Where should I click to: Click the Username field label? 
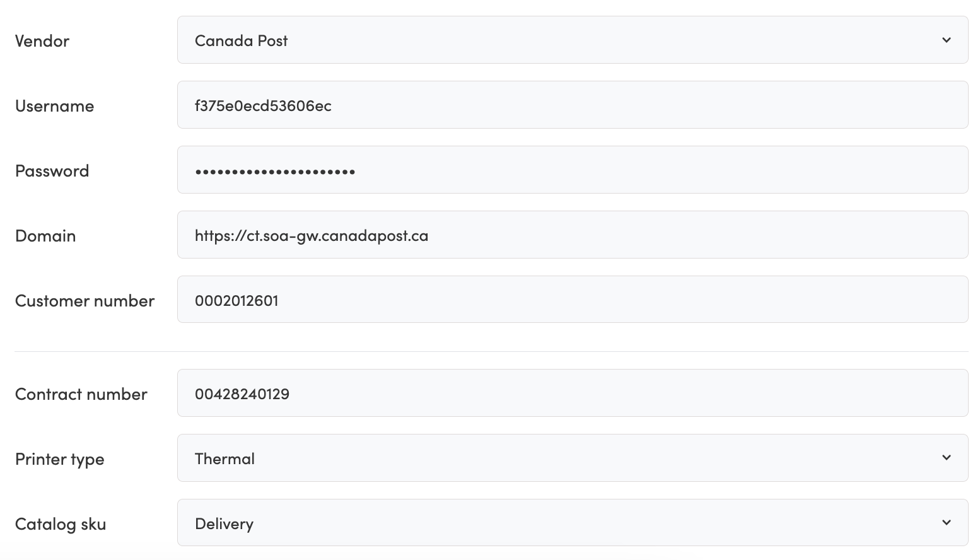pyautogui.click(x=55, y=106)
